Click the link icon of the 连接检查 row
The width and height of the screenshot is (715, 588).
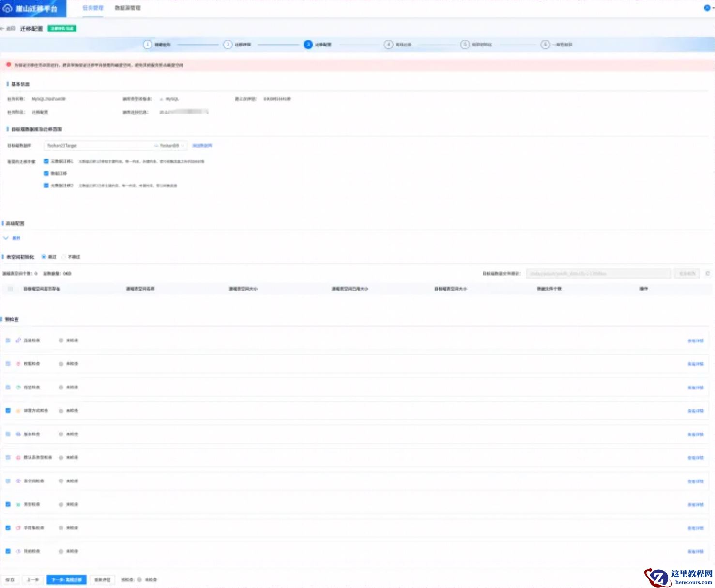click(18, 340)
